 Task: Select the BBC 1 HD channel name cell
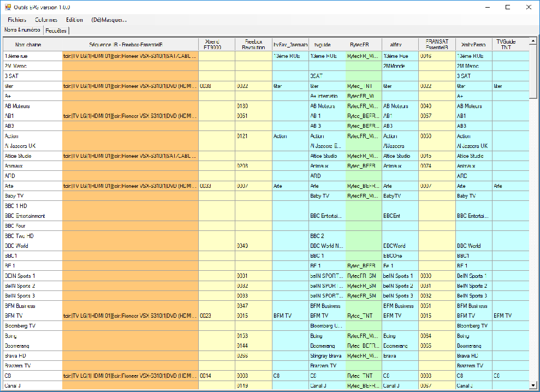[x=33, y=206]
